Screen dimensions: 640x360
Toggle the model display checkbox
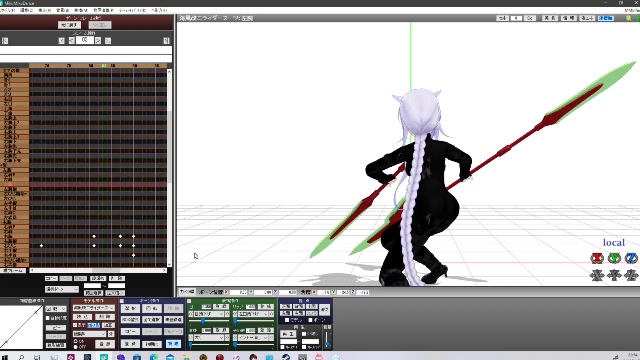pyautogui.click(x=75, y=325)
